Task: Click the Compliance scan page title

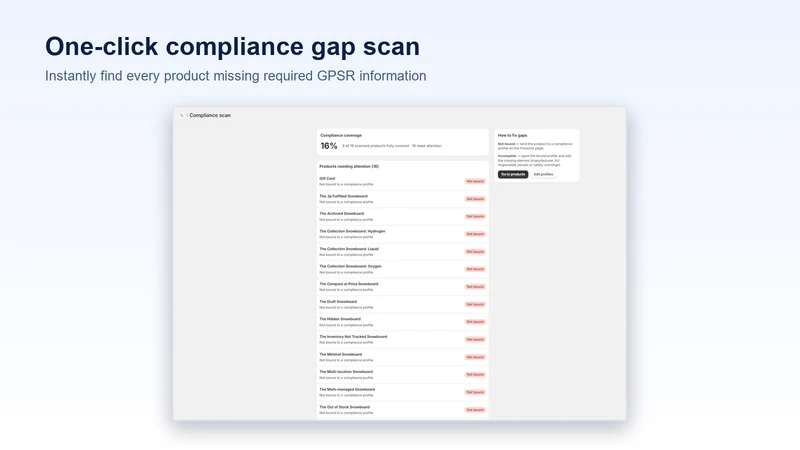Action: coord(210,115)
